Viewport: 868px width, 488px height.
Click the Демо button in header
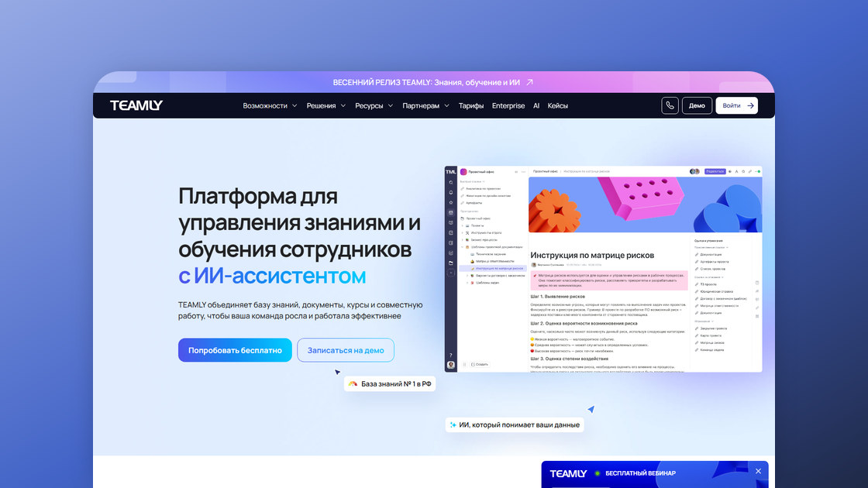click(697, 105)
